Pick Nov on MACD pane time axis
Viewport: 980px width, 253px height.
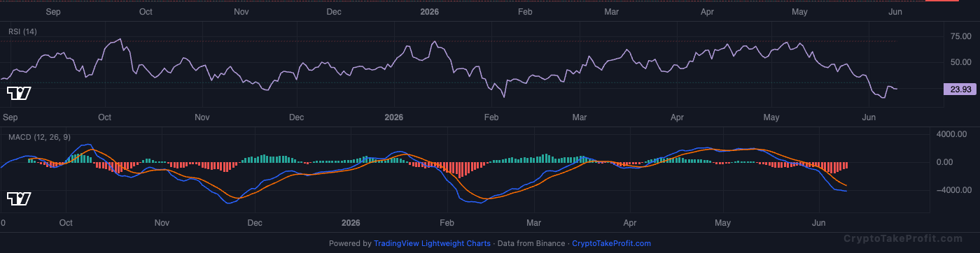[x=162, y=223]
